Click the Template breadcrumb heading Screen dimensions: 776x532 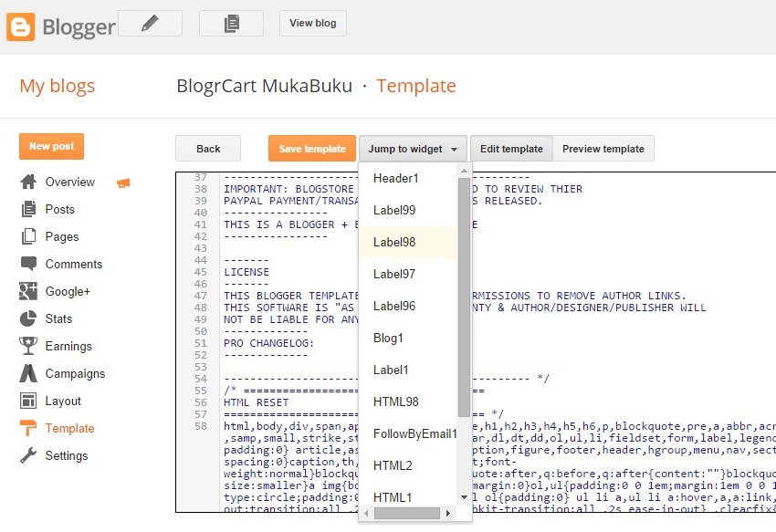[416, 86]
